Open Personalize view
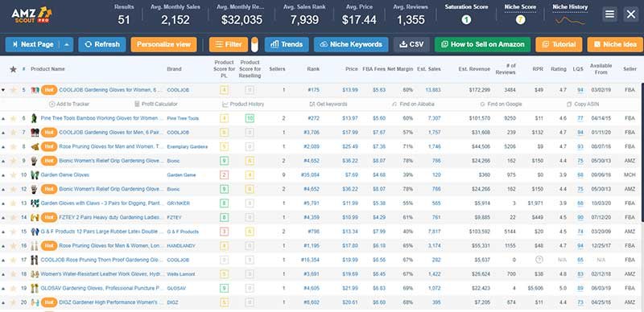This screenshot has height=312, width=644. 164,44
